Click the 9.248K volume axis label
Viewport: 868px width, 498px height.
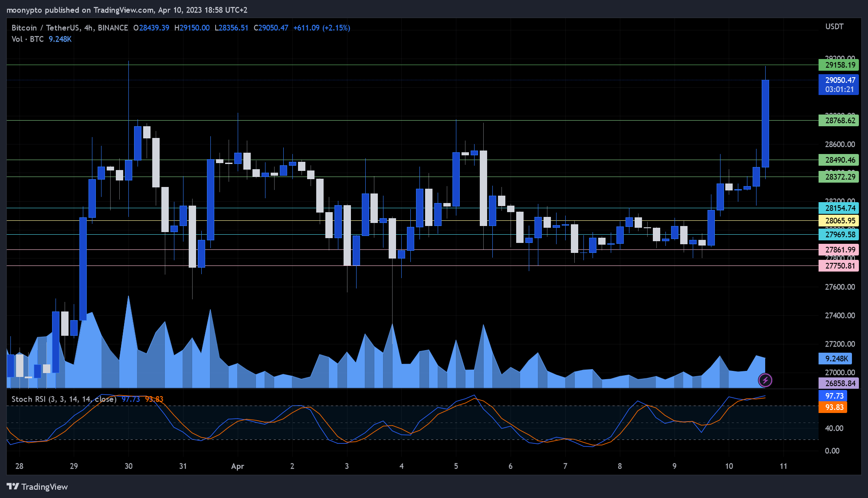(835, 359)
